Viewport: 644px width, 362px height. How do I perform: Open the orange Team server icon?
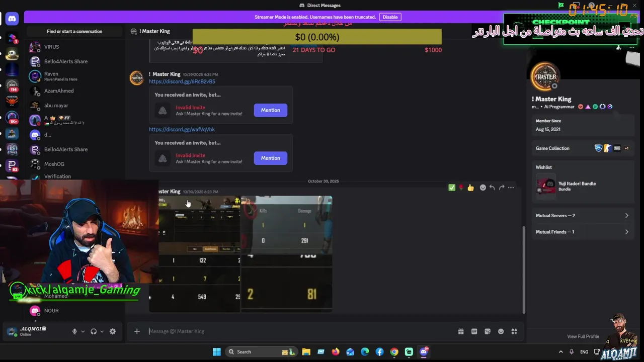click(12, 101)
